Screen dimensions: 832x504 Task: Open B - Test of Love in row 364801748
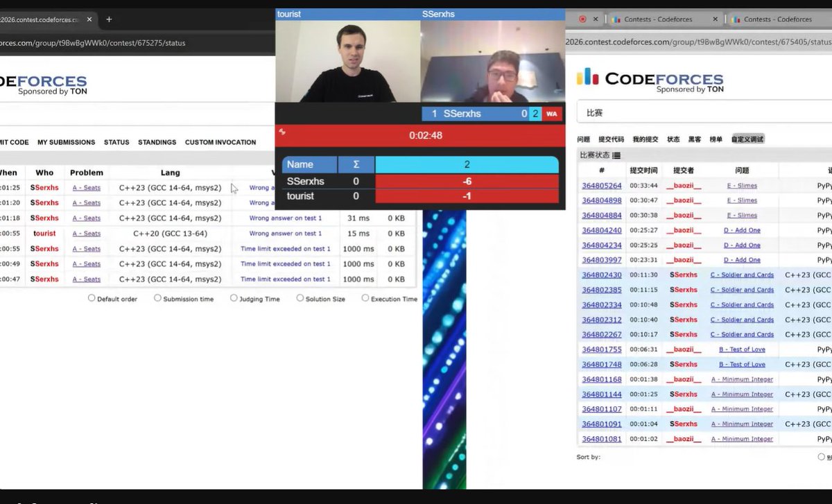pyautogui.click(x=742, y=364)
